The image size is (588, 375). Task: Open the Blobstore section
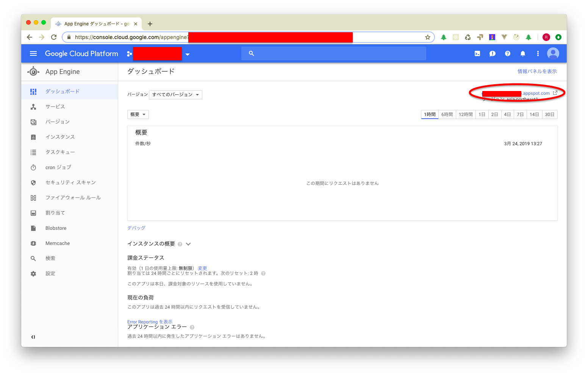[55, 228]
